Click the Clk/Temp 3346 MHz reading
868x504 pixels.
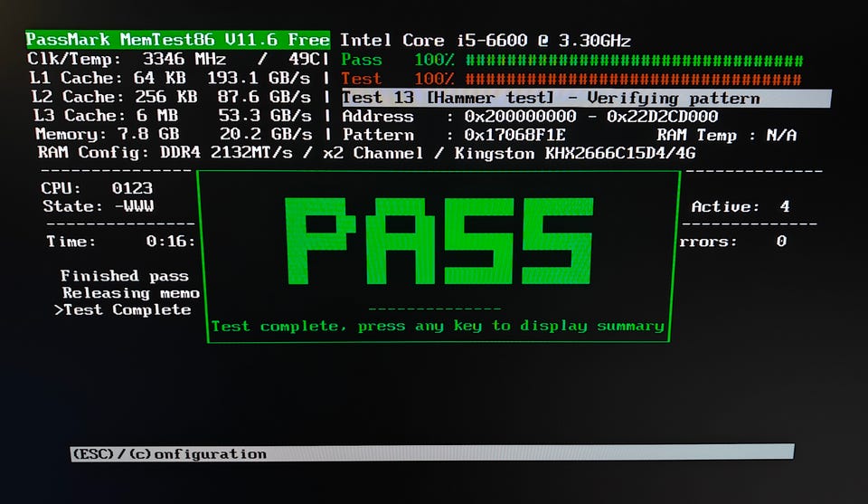click(x=174, y=59)
